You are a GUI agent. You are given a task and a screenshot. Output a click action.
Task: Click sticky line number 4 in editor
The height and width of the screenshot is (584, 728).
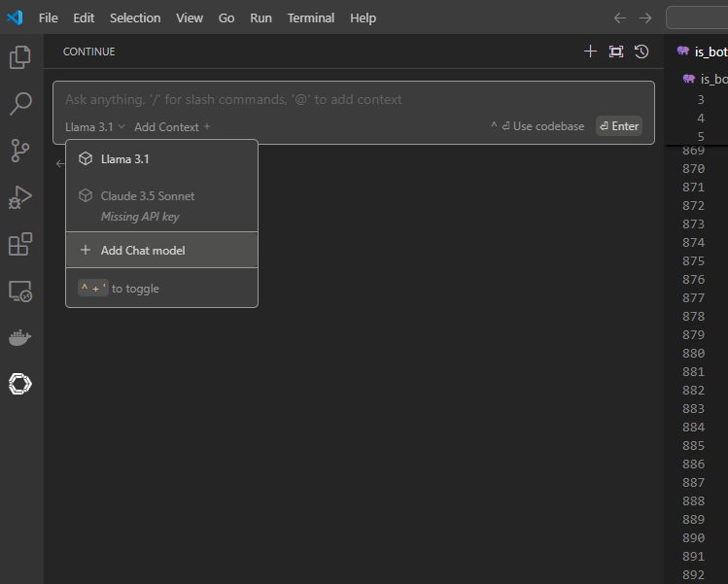[701, 119]
